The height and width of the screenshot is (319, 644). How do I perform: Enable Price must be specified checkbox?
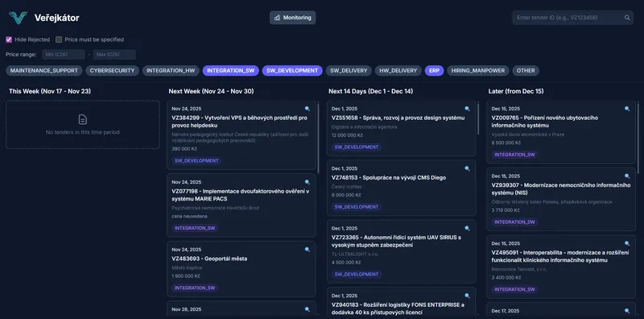pos(59,40)
